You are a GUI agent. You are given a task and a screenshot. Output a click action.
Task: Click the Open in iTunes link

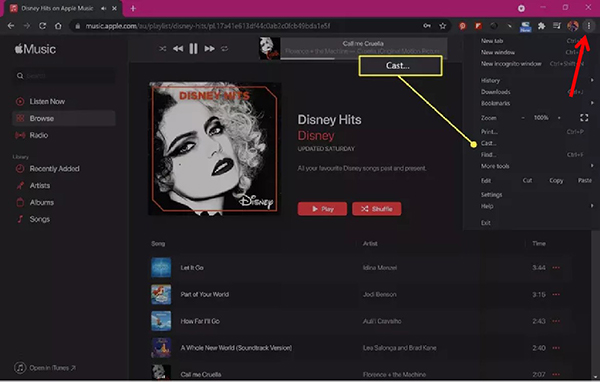45,368
